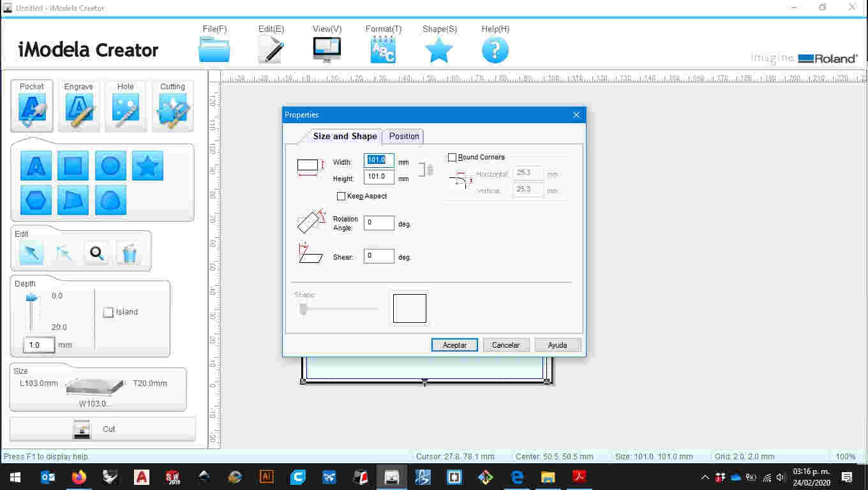Open Microsoft Edge from the taskbar
Image resolution: width=868 pixels, height=490 pixels.
click(517, 477)
